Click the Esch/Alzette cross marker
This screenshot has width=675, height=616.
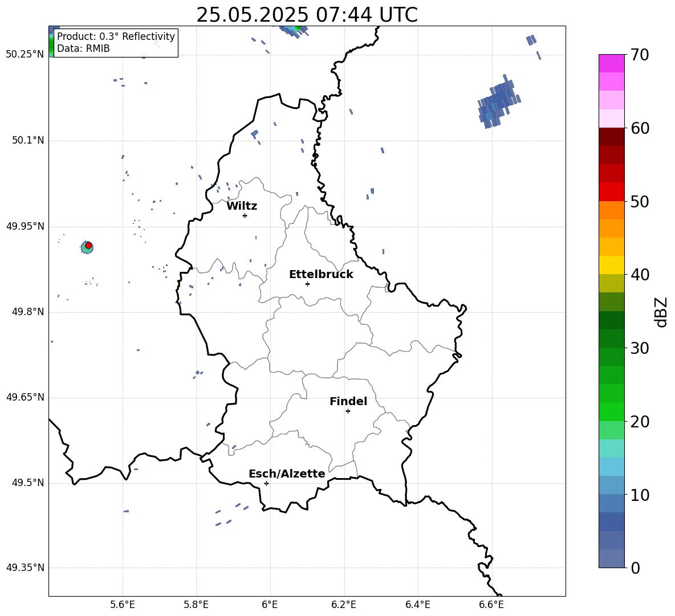(266, 483)
